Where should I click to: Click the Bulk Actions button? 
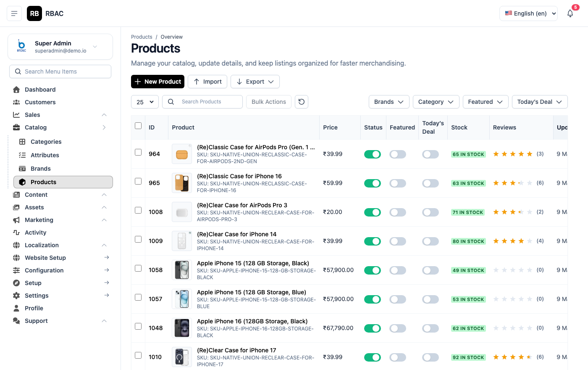pos(269,102)
